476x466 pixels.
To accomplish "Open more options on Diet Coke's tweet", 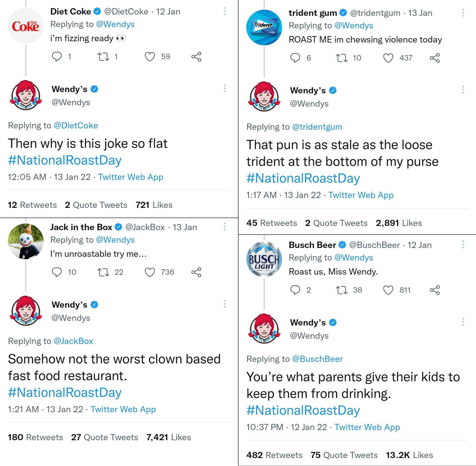I will tap(225, 11).
